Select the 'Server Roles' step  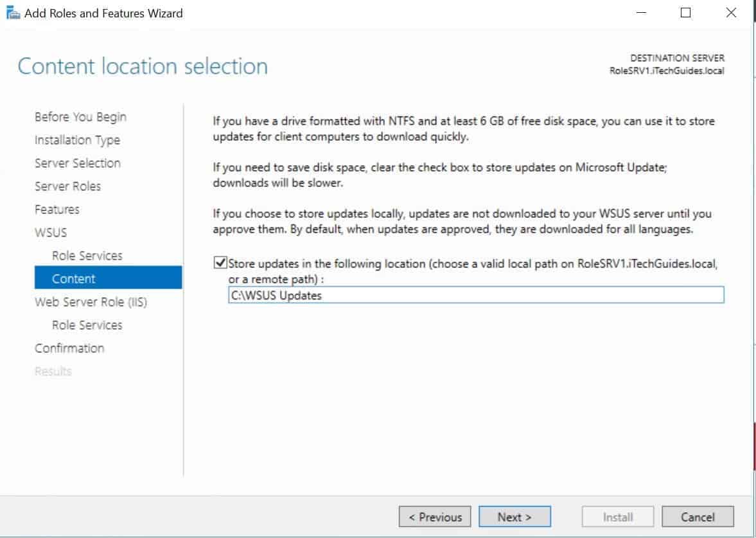(68, 186)
